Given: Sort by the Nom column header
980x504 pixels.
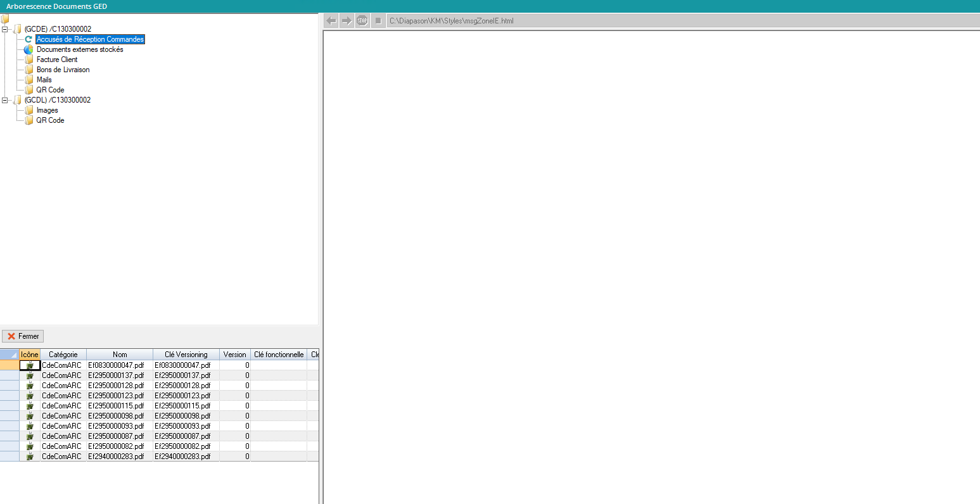Looking at the screenshot, I should (120, 355).
